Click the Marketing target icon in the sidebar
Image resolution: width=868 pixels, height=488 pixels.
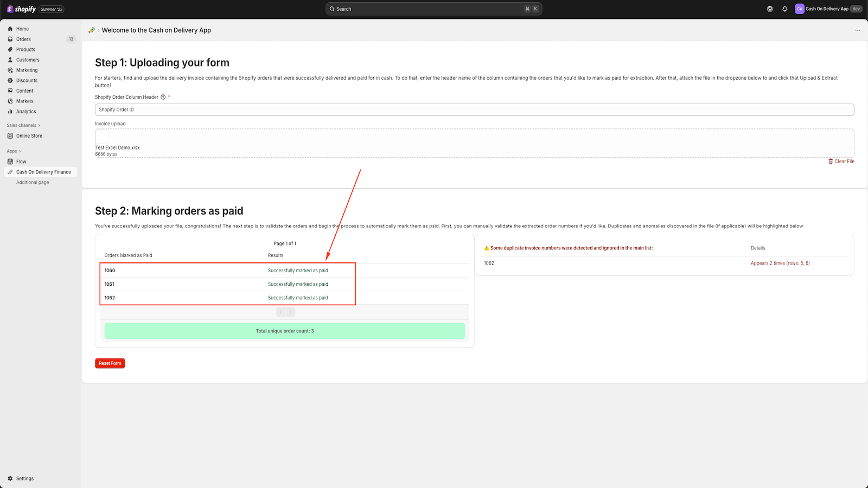pos(10,70)
